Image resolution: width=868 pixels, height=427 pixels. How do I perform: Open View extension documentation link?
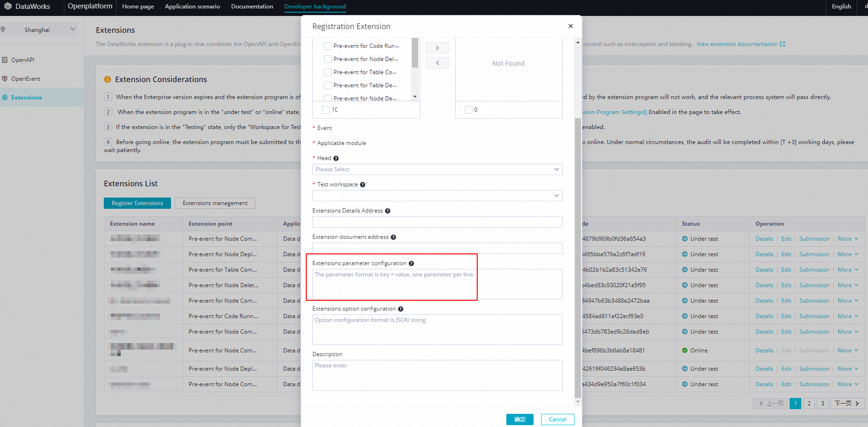[737, 44]
